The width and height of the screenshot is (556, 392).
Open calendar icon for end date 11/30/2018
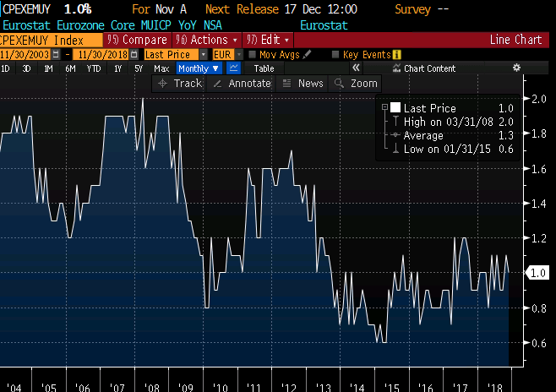pos(134,55)
